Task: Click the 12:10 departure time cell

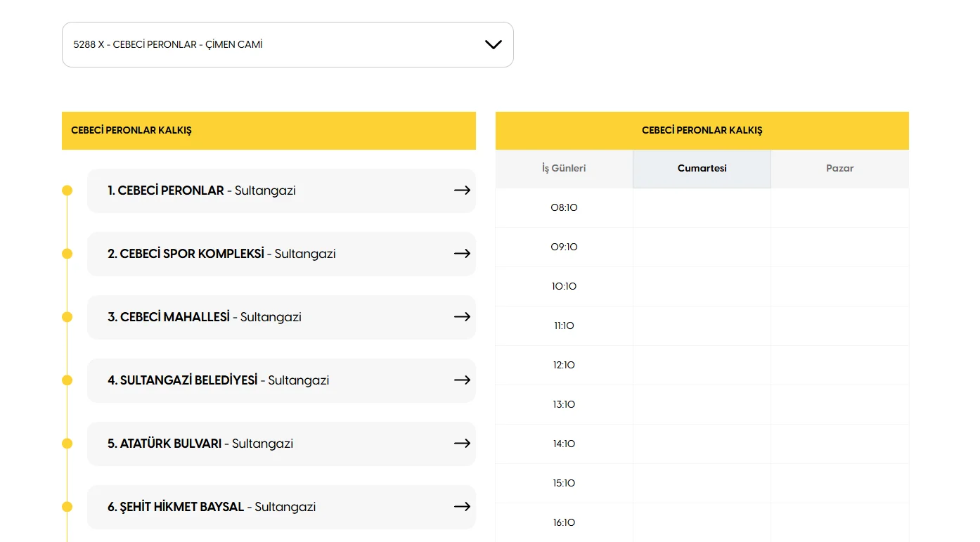Action: [x=564, y=365]
